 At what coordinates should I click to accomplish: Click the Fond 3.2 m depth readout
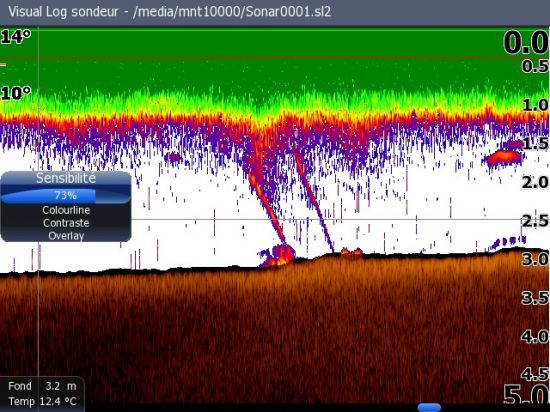click(x=42, y=386)
